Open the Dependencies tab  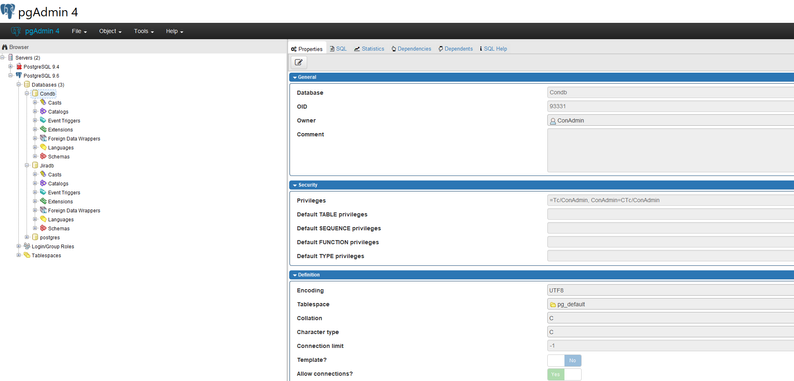411,49
